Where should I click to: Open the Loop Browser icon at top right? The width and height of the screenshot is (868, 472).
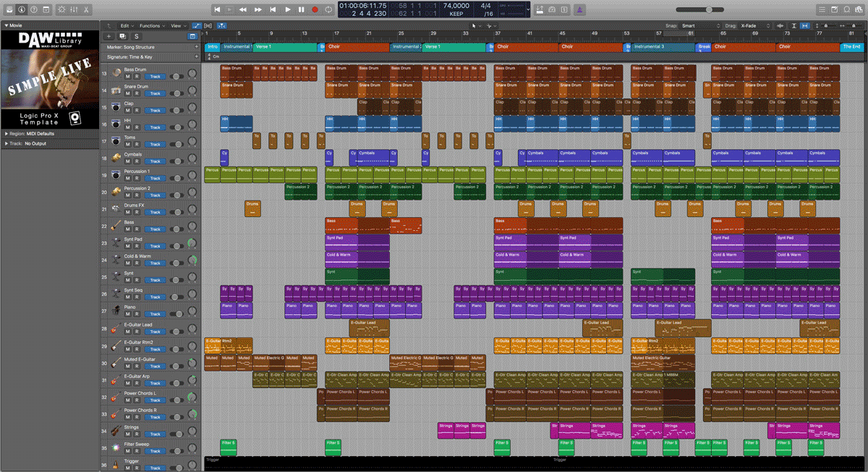pyautogui.click(x=847, y=10)
